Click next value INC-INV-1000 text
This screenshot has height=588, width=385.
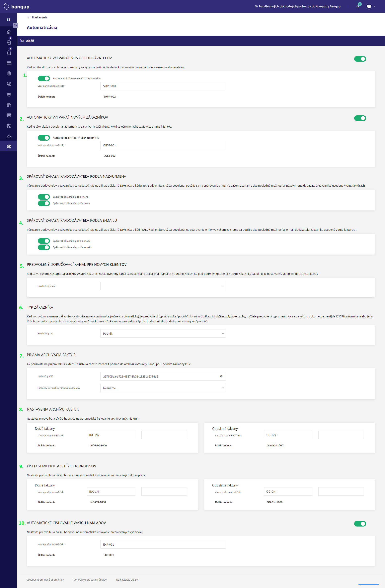(x=98, y=446)
